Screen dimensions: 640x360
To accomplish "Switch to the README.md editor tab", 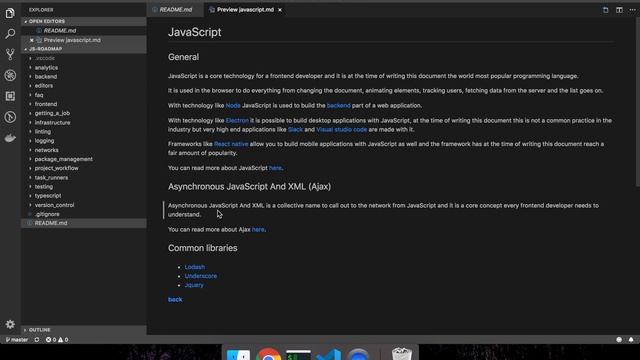I will pyautogui.click(x=176, y=10).
